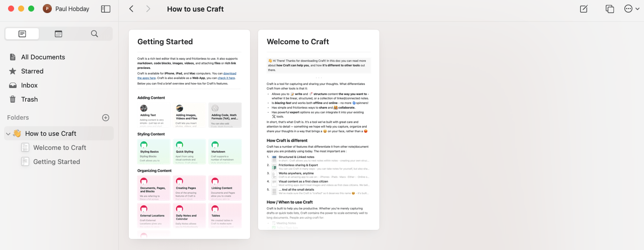Open the Welcome to Craft document thumbnail

click(318, 130)
